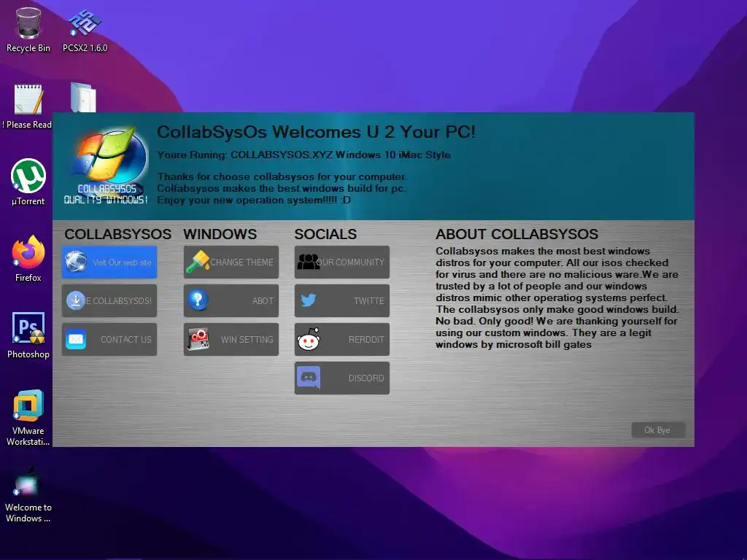
Task: Open the Firefox desktop shortcut
Action: 28,259
